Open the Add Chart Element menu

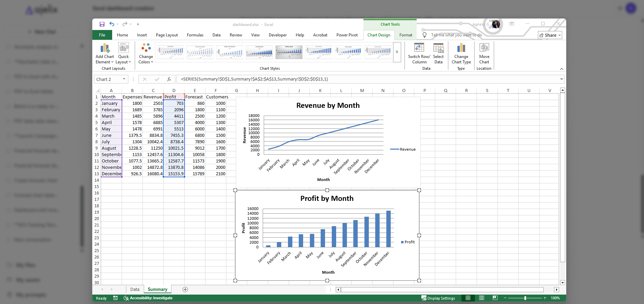tap(104, 54)
